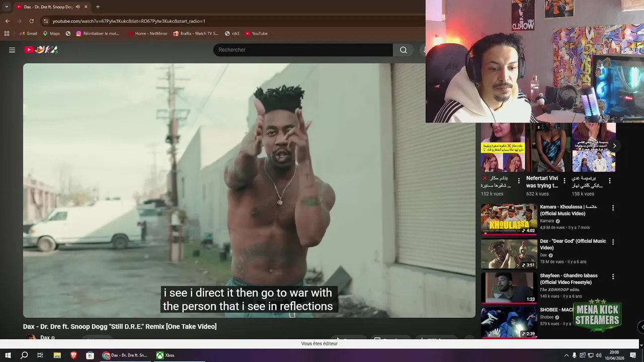Image resolution: width=644 pixels, height=362 pixels.
Task: Open the rdr2 bookmark
Action: pos(232,34)
